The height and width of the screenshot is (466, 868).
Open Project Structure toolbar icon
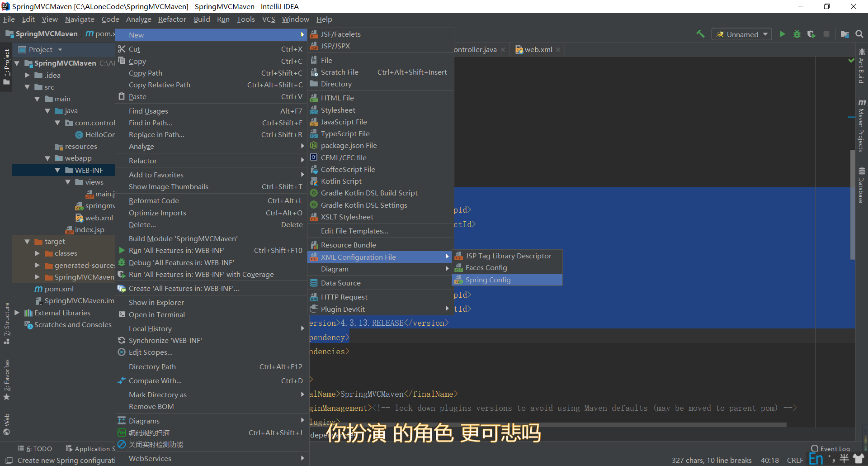click(x=844, y=34)
